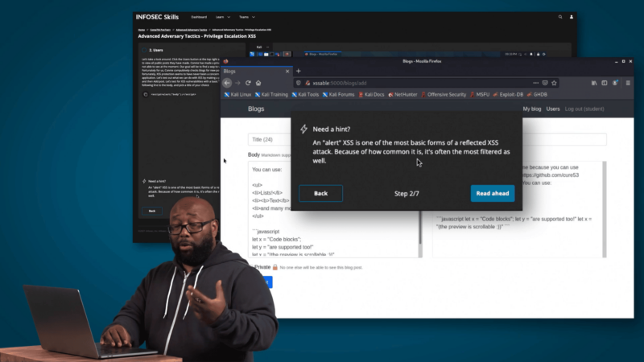Toggle the Private blog post checkbox
The height and width of the screenshot is (362, 644).
pos(250,266)
